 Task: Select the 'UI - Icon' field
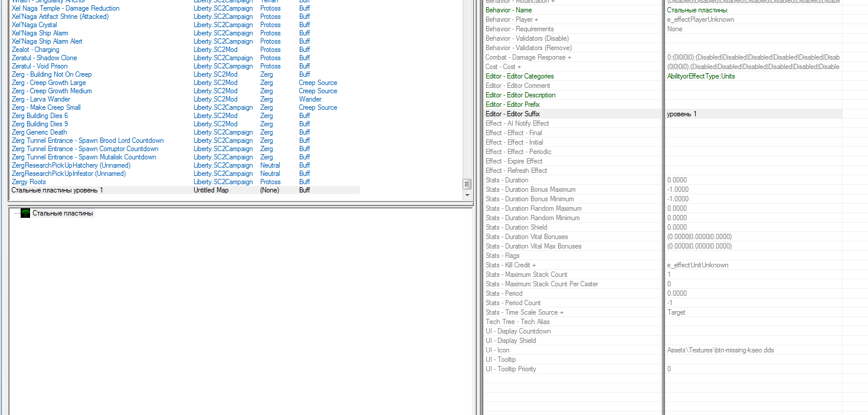point(497,350)
